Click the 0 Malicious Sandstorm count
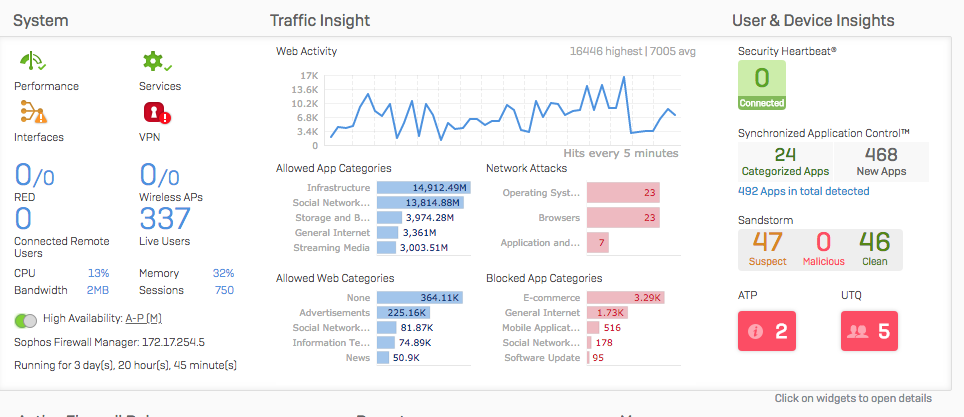This screenshot has height=417, width=964. pyautogui.click(x=823, y=249)
